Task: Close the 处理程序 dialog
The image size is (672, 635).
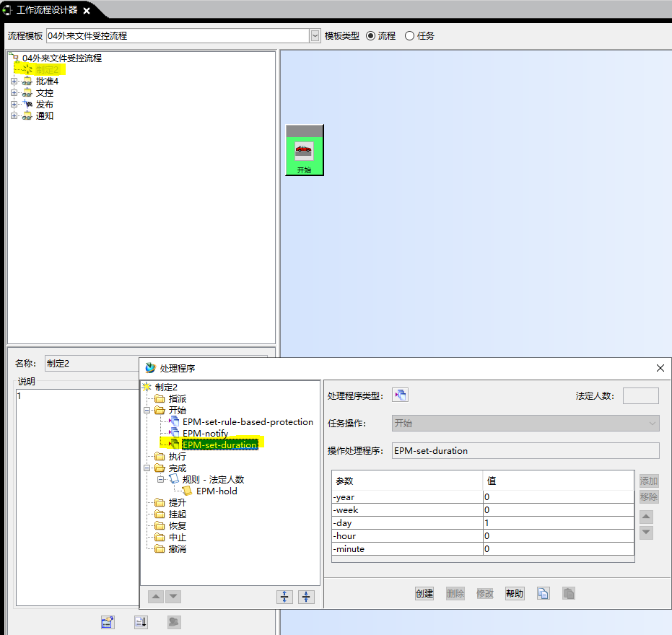Action: point(660,368)
